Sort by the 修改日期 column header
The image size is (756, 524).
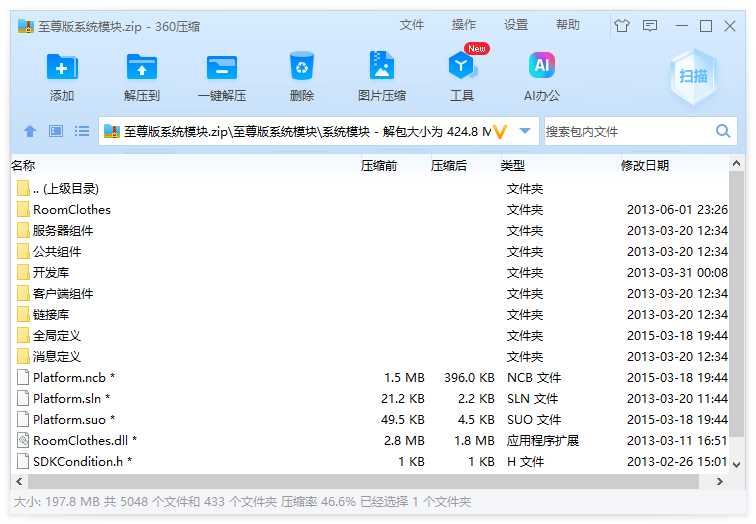tap(645, 166)
